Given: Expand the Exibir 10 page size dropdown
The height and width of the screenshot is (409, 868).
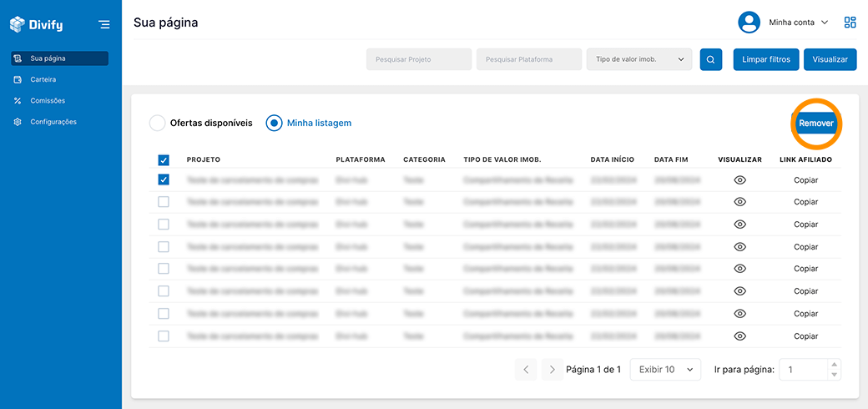Looking at the screenshot, I should tap(665, 369).
